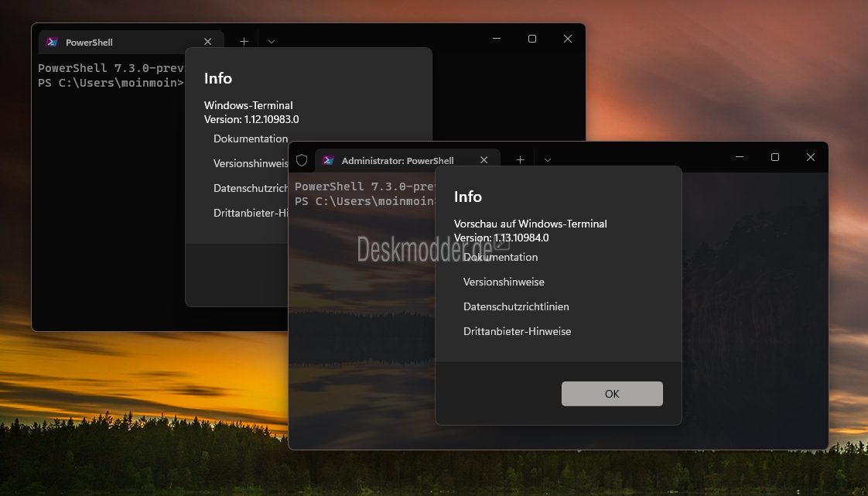The image size is (868, 496).
Task: Click PowerShell icon on the Administrator tab
Action: pos(328,160)
